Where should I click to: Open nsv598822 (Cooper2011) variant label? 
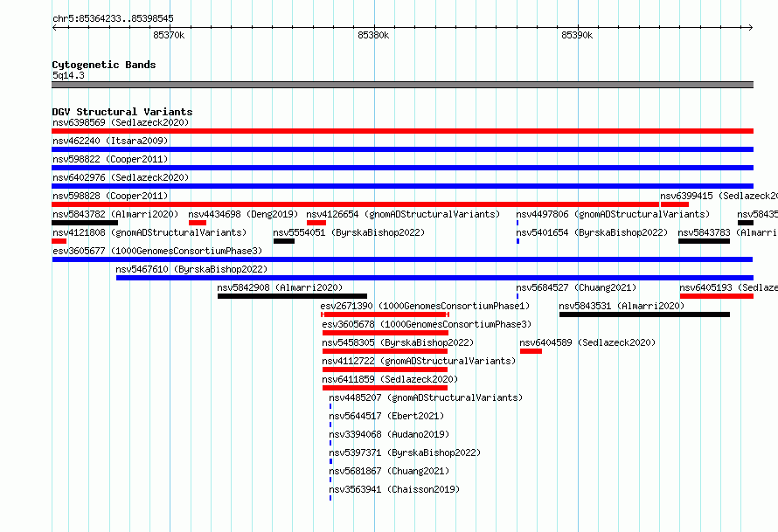coord(110,159)
